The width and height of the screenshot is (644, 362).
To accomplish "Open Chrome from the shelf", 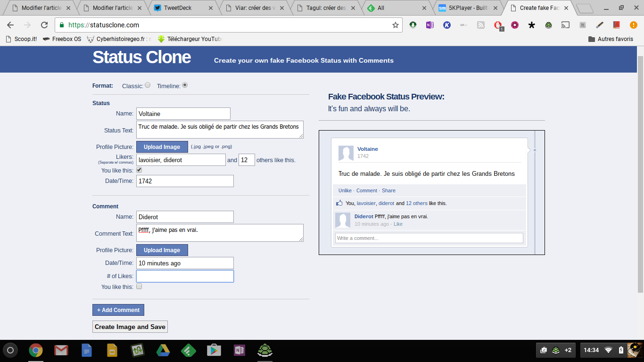I will point(36,350).
